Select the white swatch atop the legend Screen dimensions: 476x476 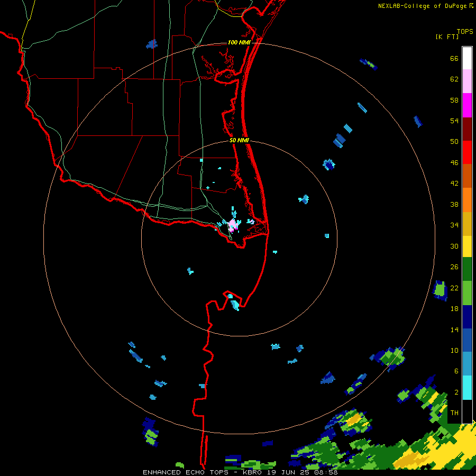tap(467, 58)
